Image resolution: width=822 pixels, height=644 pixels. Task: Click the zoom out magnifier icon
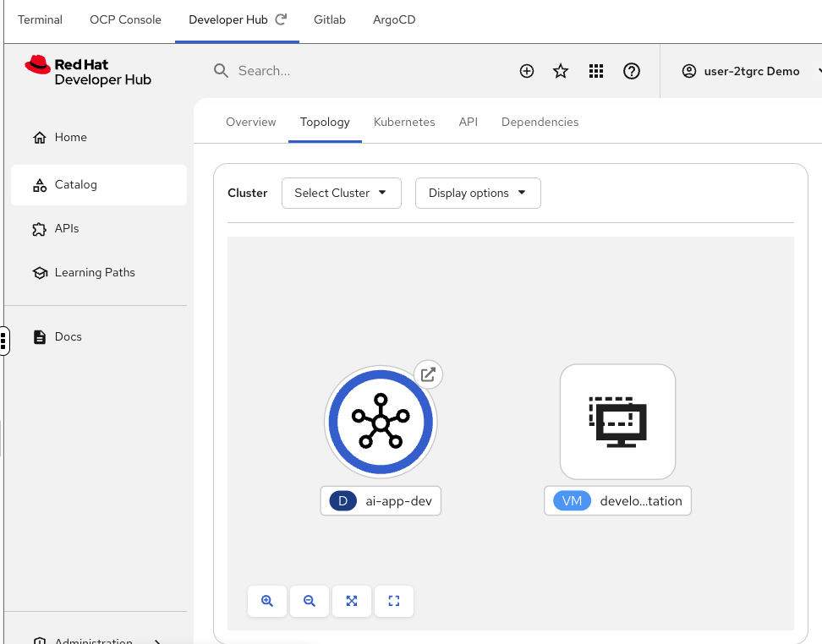[310, 601]
